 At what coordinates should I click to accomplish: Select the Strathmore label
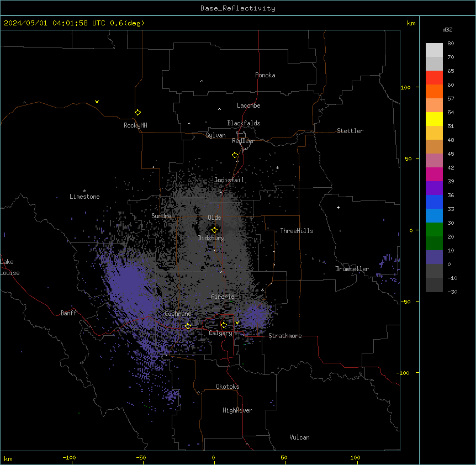click(x=285, y=336)
